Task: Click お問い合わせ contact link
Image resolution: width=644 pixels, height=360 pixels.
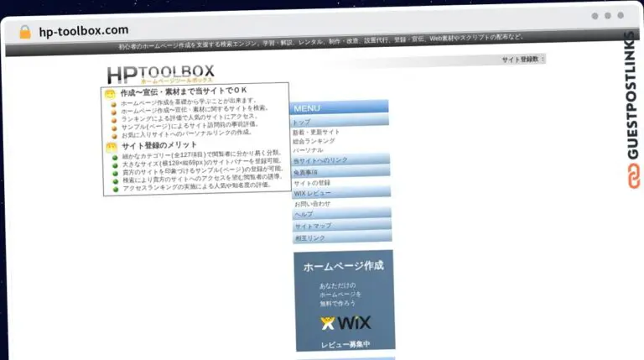Action: (x=313, y=204)
